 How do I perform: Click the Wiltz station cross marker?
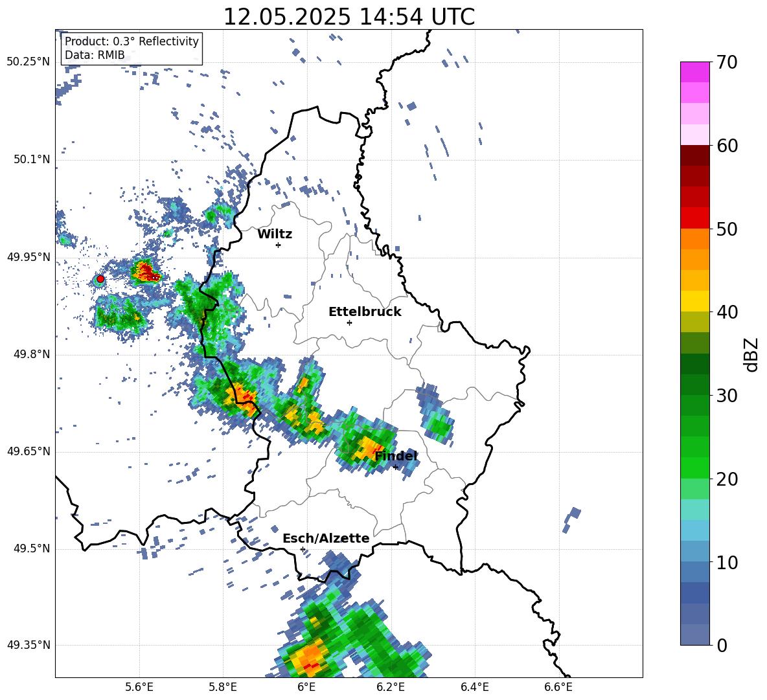pos(279,245)
